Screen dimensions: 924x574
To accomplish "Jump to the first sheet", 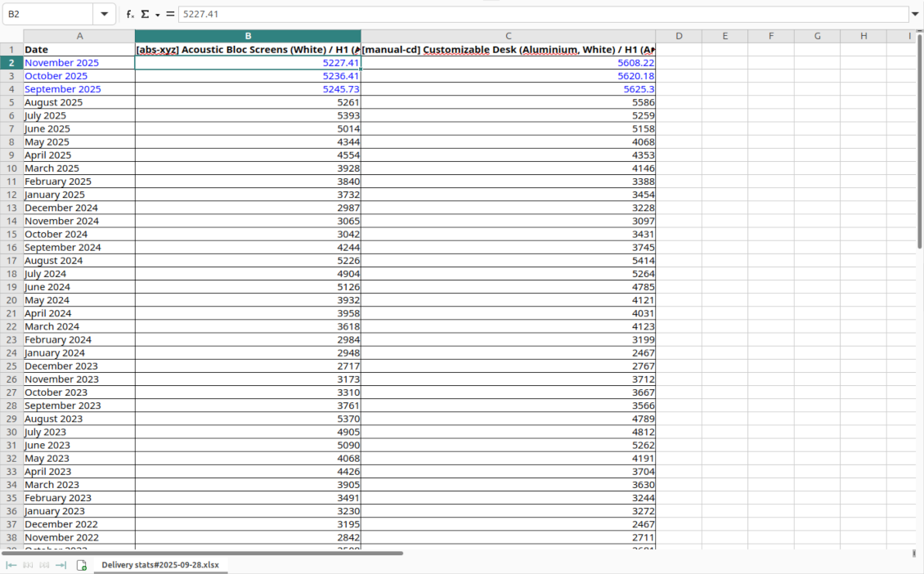I will 11,564.
